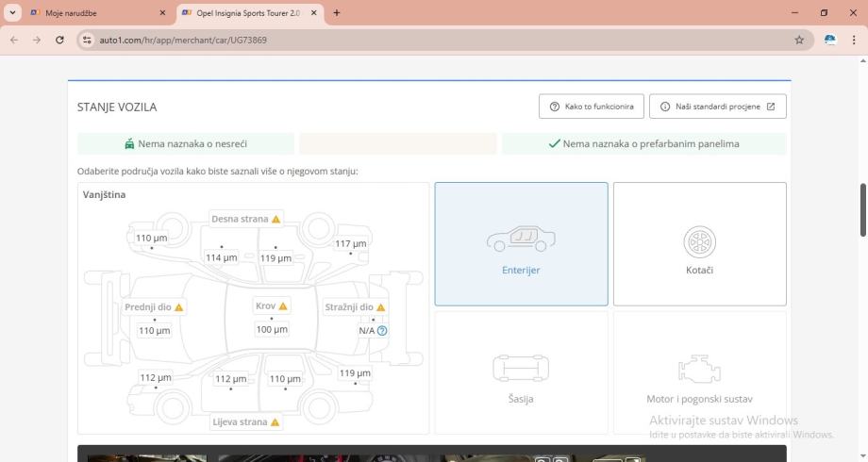Image resolution: width=868 pixels, height=462 pixels.
Task: Open the Motor i pogonski sustav card
Action: tap(700, 373)
